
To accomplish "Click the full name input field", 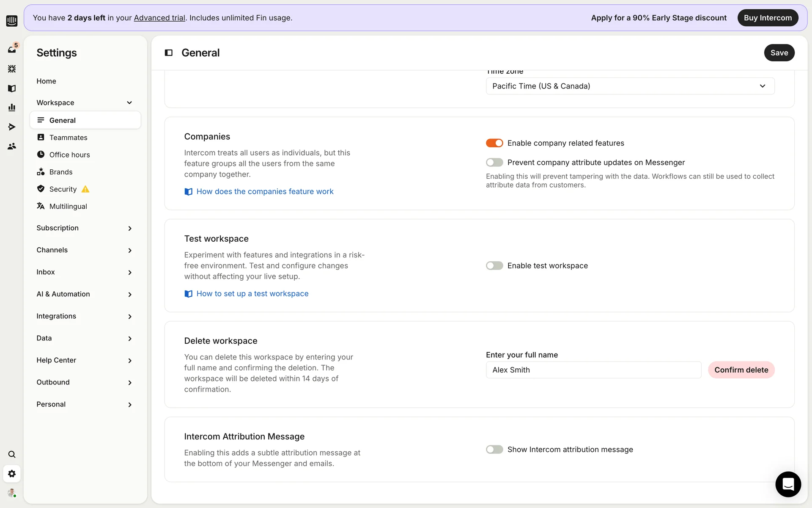I will [x=593, y=370].
